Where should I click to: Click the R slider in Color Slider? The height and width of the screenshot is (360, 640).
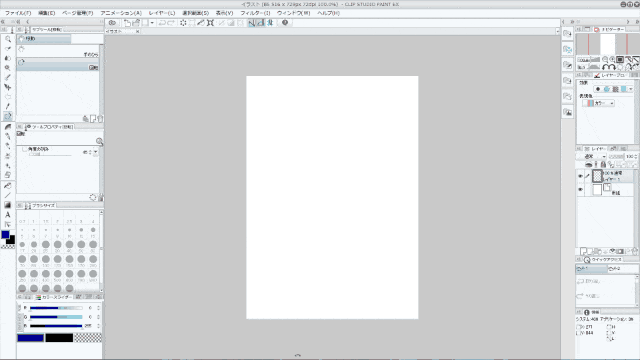(x=56, y=308)
